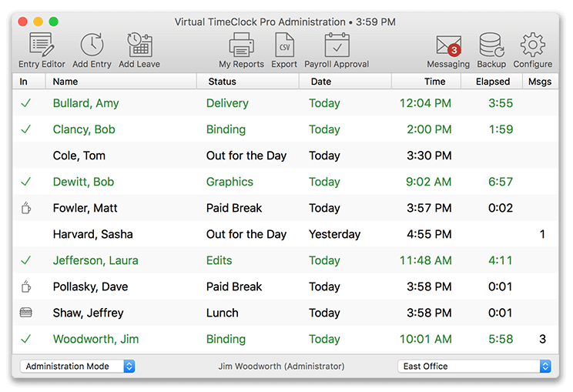Select Jefferson, Laura in the list
573x392 pixels.
(95, 260)
